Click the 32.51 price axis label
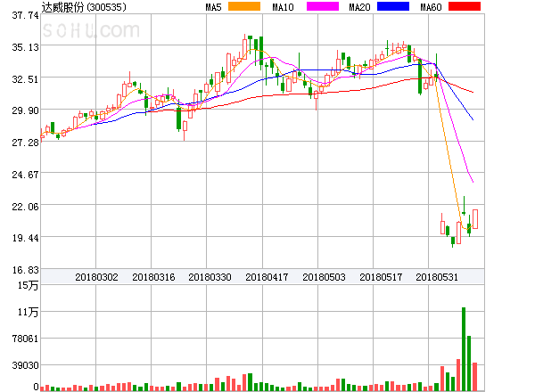This screenshot has width=535, height=392. (x=25, y=79)
